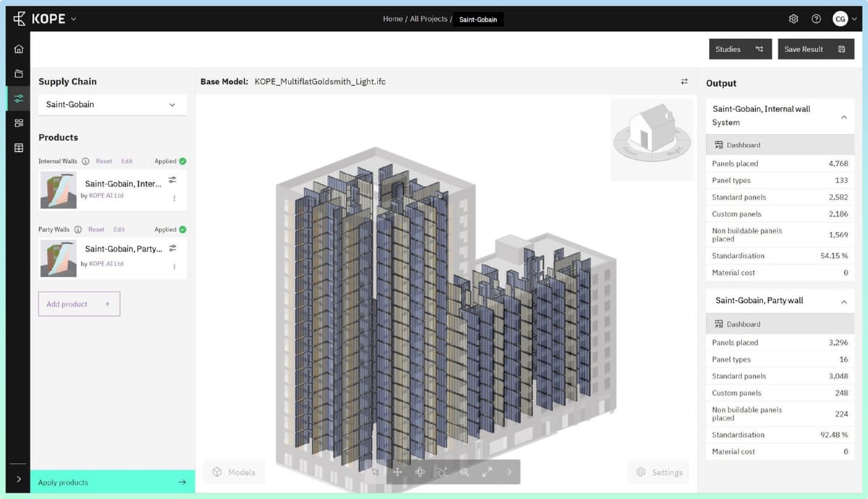
Task: Expand the viewer toolbar with the right chevron
Action: pyautogui.click(x=509, y=472)
